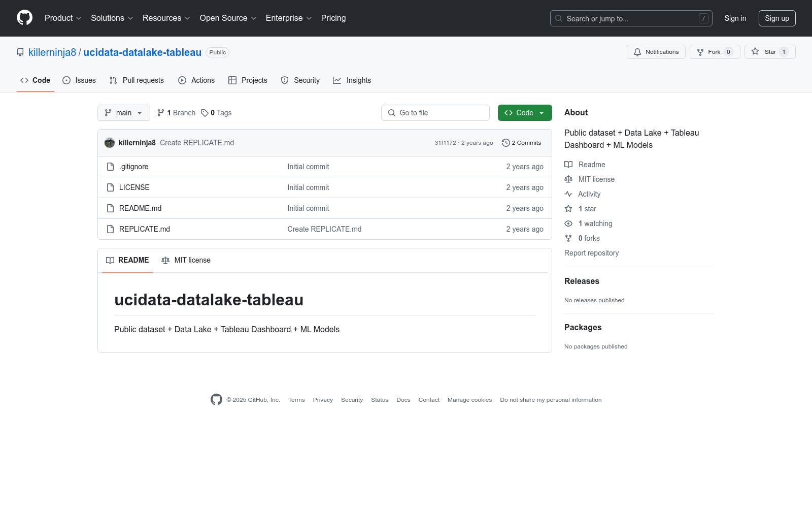Screen dimensions: 812x508
Task: Click the Privacy footer link
Action: click(323, 400)
